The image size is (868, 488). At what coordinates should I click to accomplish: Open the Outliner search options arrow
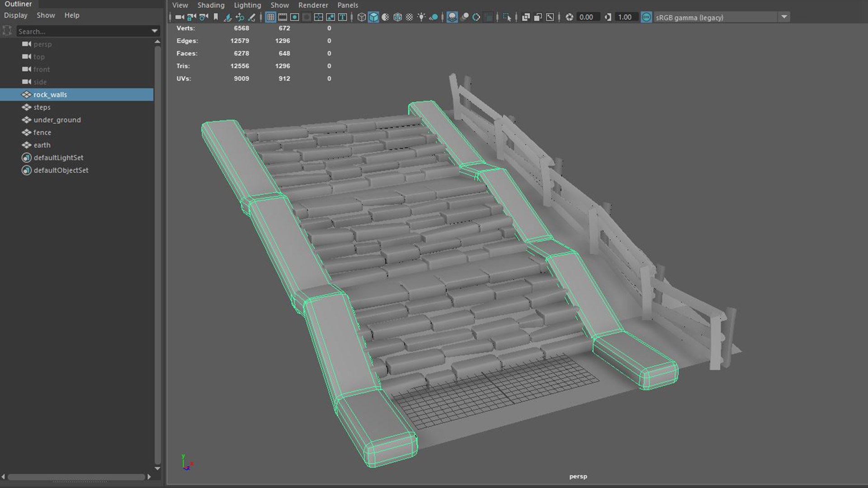coord(155,31)
